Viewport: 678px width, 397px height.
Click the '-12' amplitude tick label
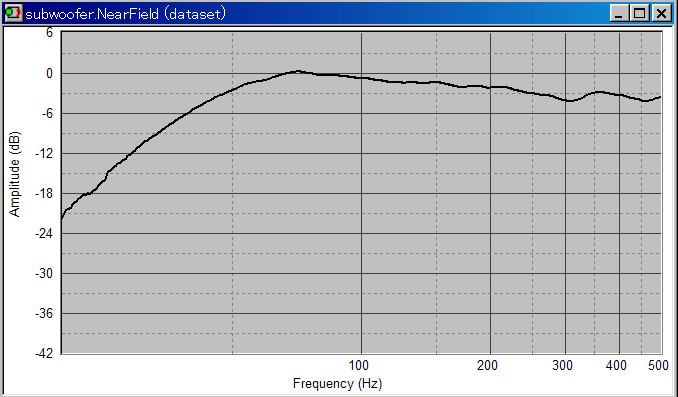pos(44,154)
